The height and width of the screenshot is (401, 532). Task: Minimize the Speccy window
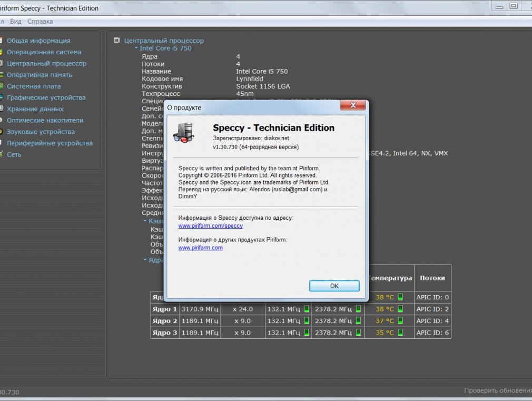499,6
